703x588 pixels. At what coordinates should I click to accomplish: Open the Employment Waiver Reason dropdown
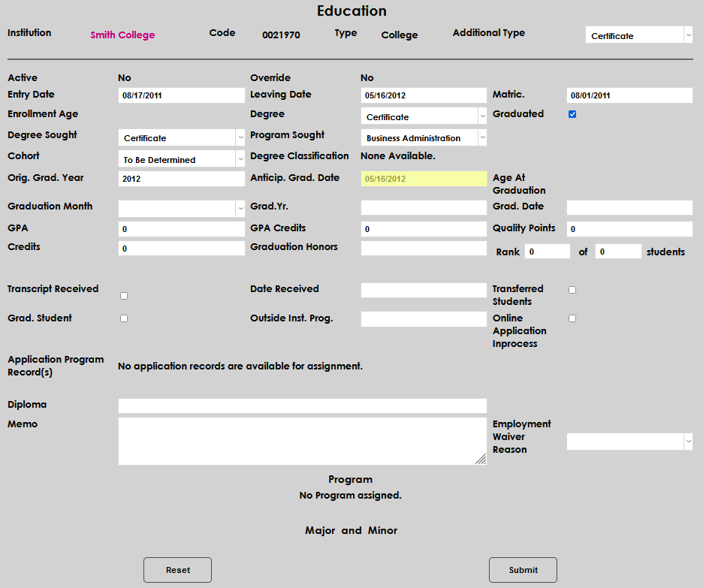coord(629,442)
